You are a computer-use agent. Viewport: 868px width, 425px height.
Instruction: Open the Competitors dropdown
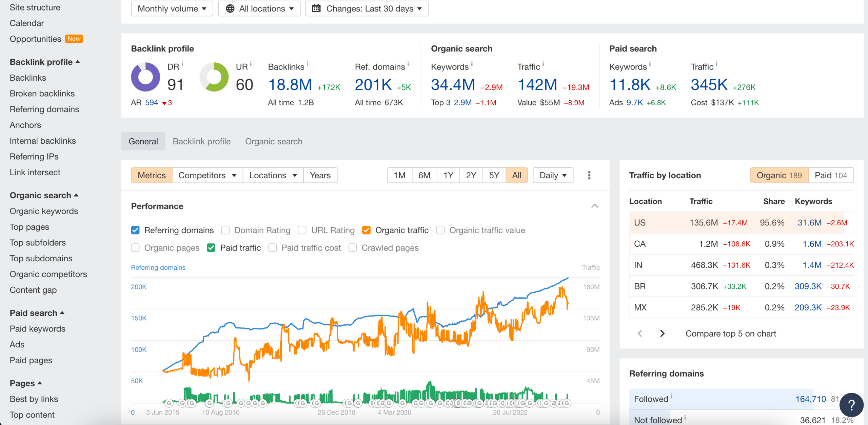pyautogui.click(x=208, y=175)
